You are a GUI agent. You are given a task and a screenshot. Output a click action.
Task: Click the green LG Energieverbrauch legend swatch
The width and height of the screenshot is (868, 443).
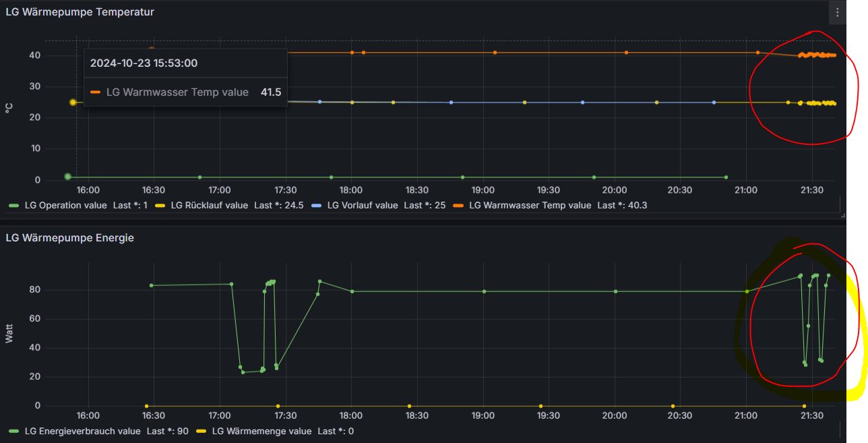13,431
